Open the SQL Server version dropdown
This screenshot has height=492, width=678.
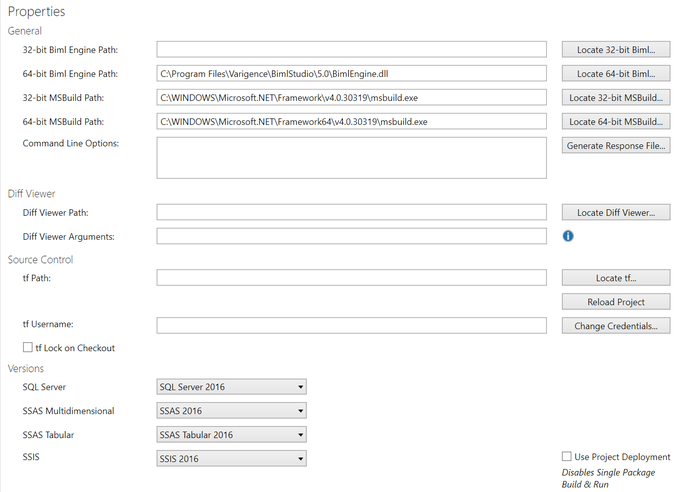(231, 387)
